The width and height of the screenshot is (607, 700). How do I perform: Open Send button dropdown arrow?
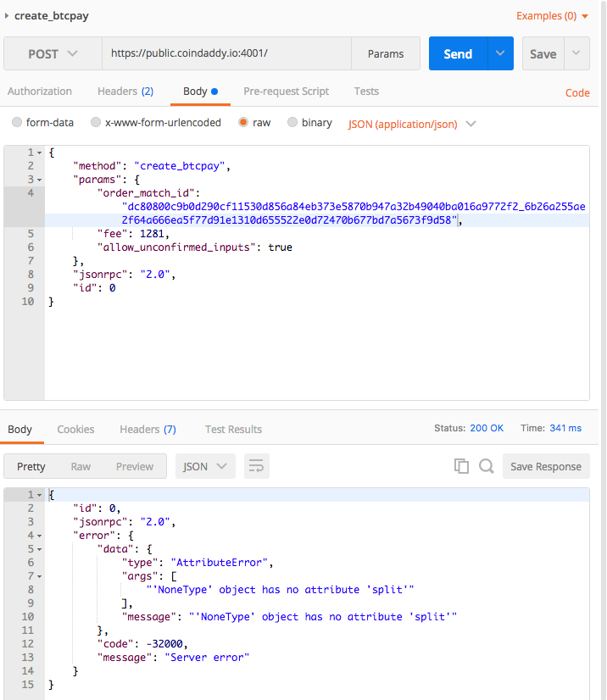500,53
